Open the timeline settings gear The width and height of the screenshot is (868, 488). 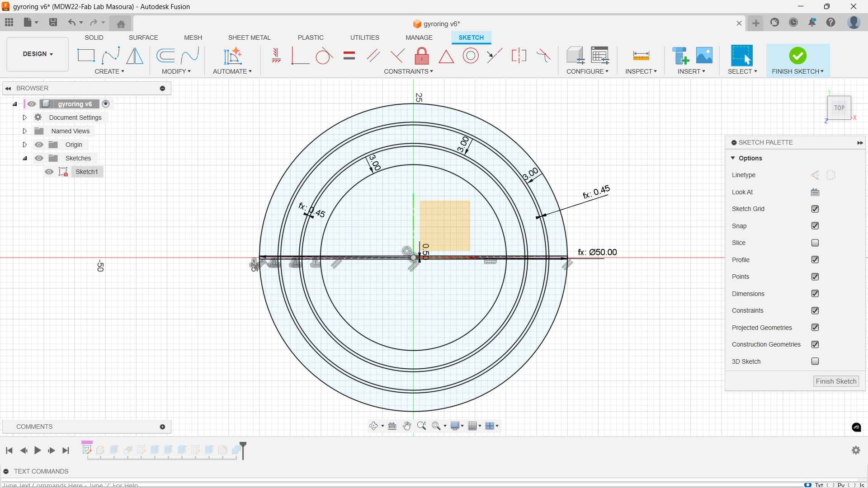tap(856, 450)
